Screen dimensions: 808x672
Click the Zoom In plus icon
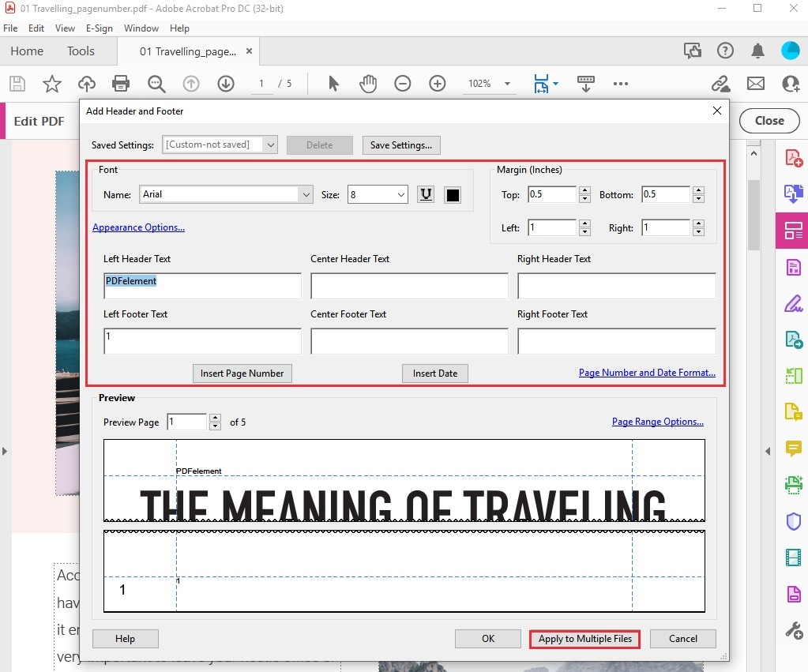438,83
